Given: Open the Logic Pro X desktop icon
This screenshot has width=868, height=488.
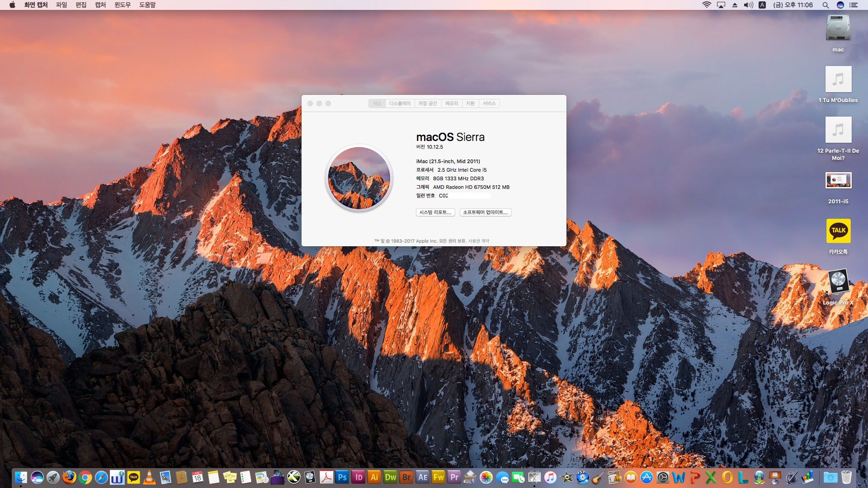Looking at the screenshot, I should pyautogui.click(x=838, y=282).
